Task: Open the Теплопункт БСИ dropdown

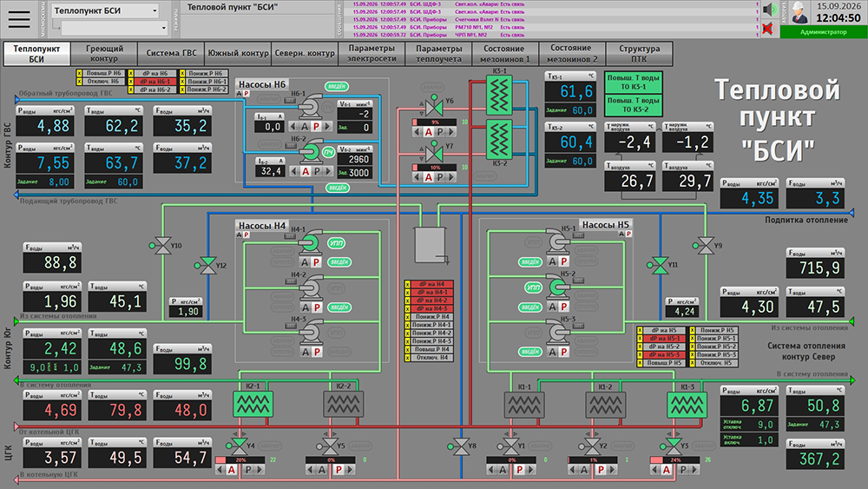Action: pos(105,10)
